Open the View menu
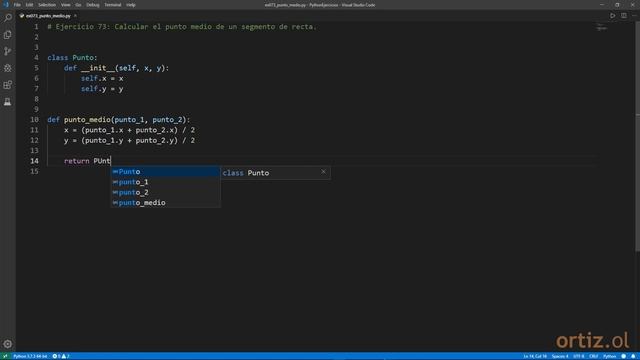 (65, 5)
